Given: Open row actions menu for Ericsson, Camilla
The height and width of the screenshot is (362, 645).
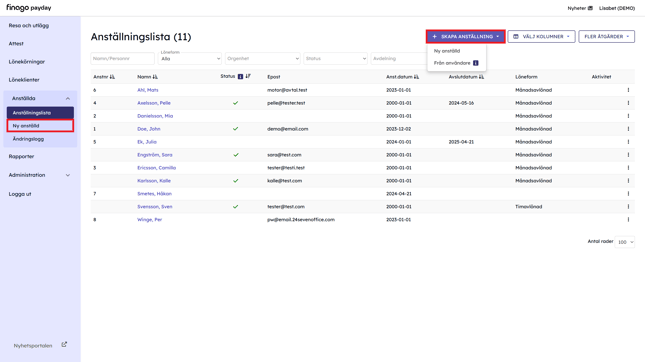Looking at the screenshot, I should coord(628,167).
